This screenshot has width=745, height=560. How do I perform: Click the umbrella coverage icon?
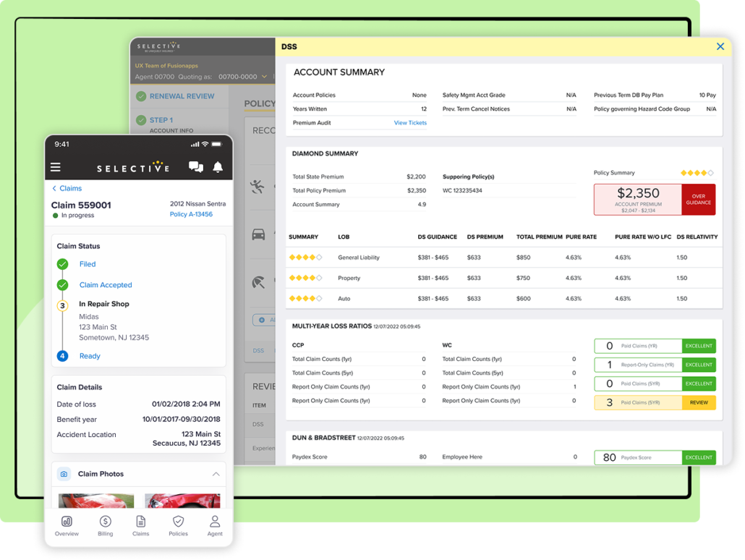[x=258, y=282]
